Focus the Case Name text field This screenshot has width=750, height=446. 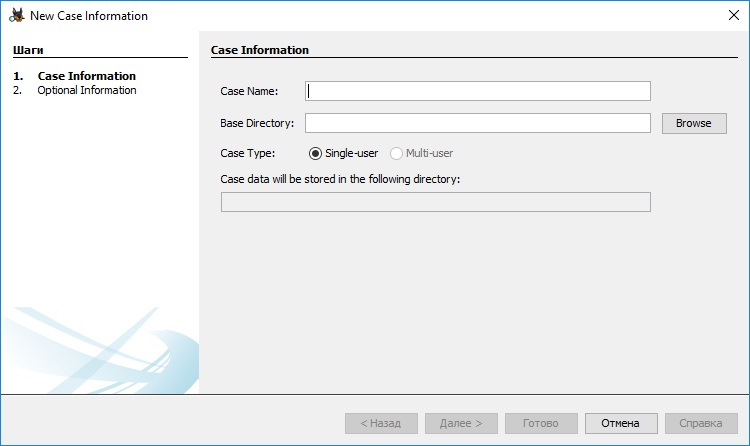[478, 91]
